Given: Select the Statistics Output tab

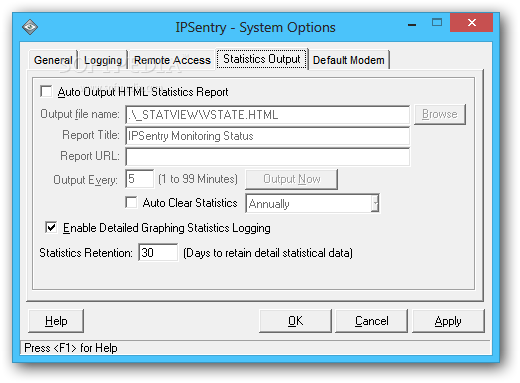Looking at the screenshot, I should tap(262, 59).
